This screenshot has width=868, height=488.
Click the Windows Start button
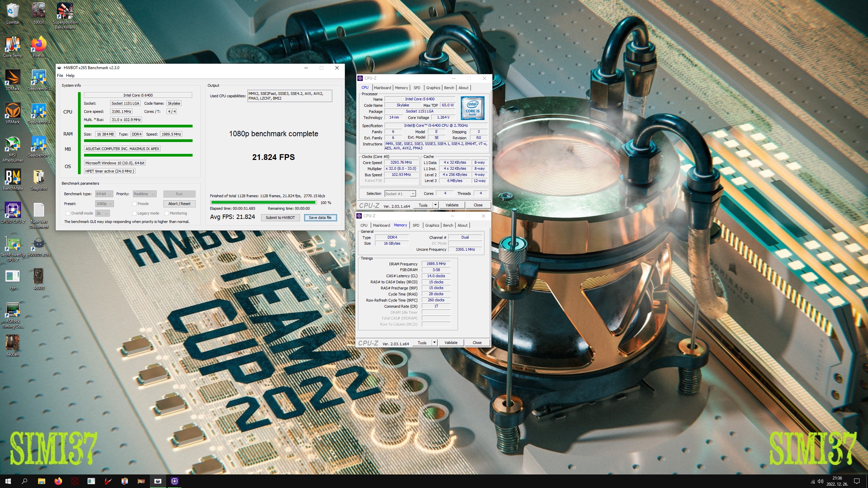click(x=8, y=481)
